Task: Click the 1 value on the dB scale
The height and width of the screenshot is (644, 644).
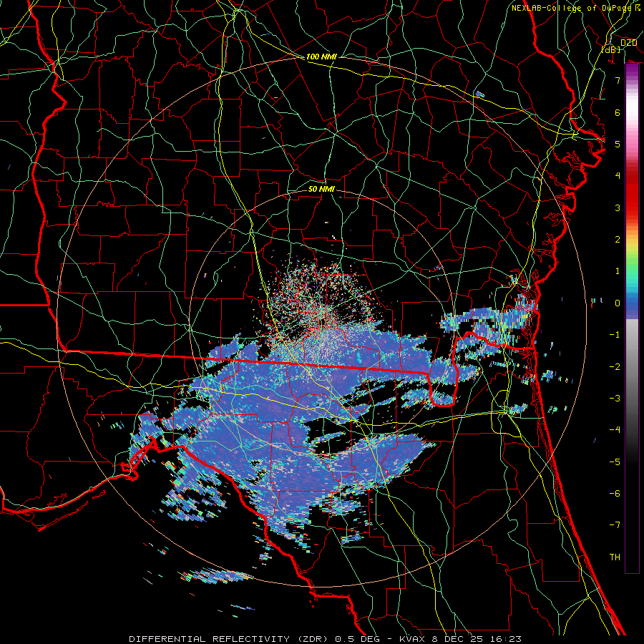Action: click(x=618, y=271)
